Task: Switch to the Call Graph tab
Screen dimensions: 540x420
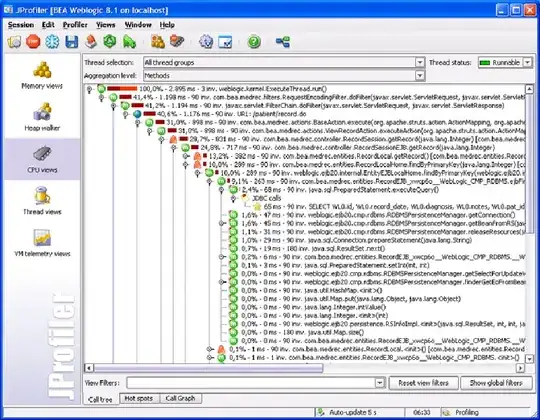Action: pos(180,398)
